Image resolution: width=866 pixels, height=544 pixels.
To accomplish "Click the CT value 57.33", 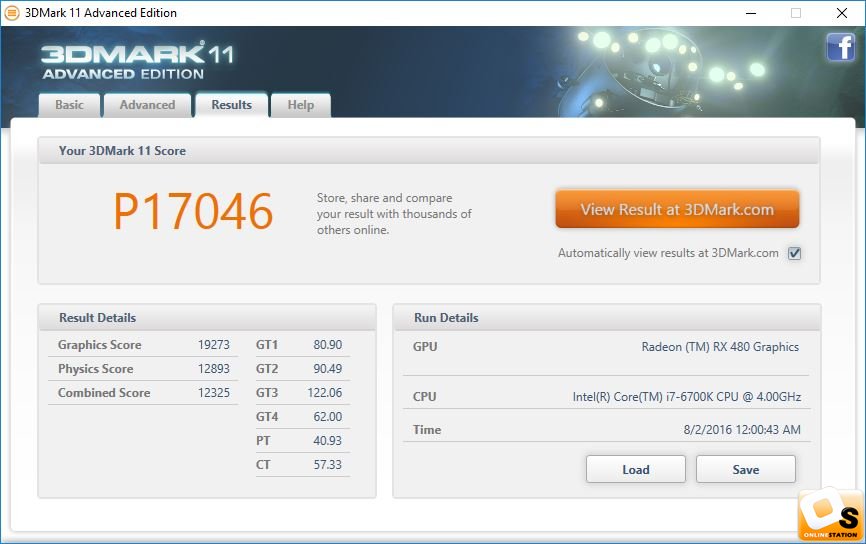I will (x=328, y=464).
